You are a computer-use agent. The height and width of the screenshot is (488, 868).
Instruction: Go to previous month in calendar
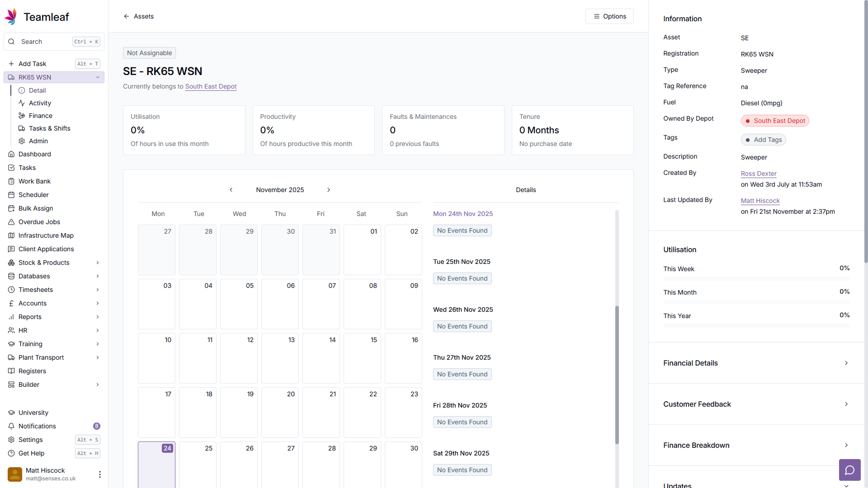[231, 190]
